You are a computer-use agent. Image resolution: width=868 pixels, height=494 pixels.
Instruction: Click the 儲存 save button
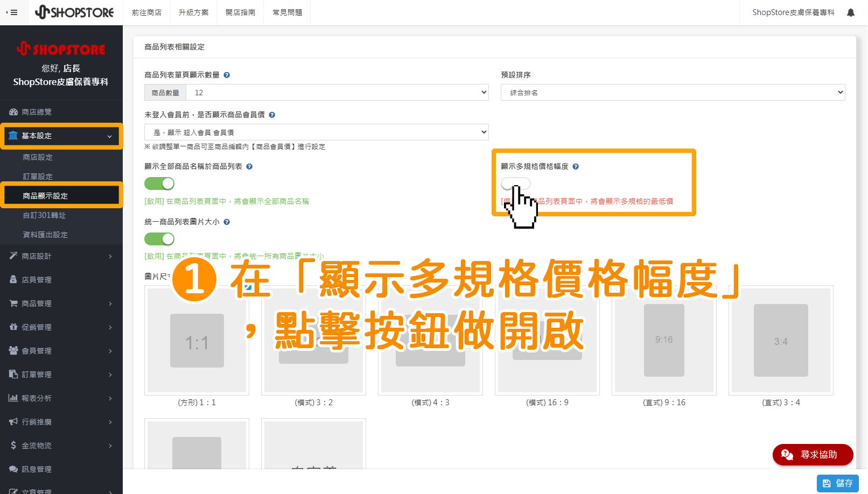pos(838,483)
